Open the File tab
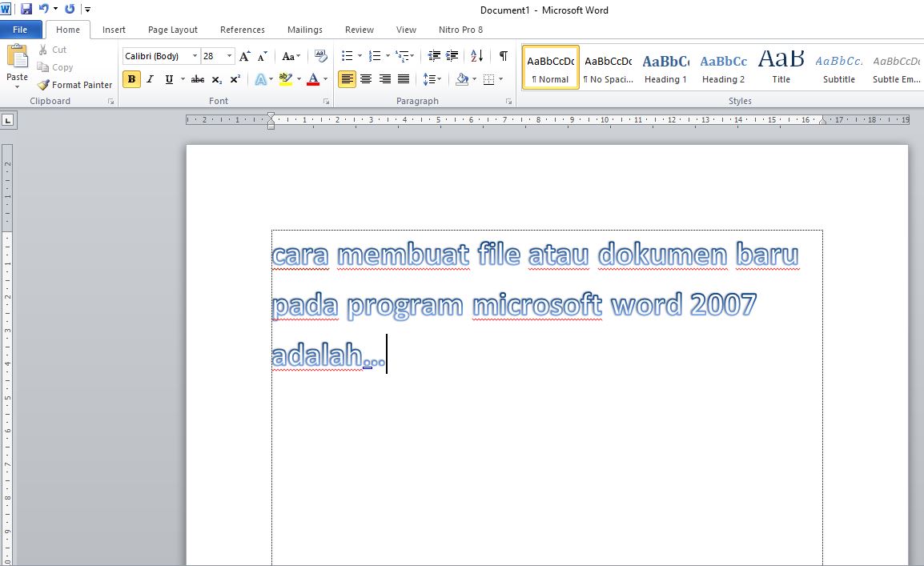 pyautogui.click(x=20, y=30)
